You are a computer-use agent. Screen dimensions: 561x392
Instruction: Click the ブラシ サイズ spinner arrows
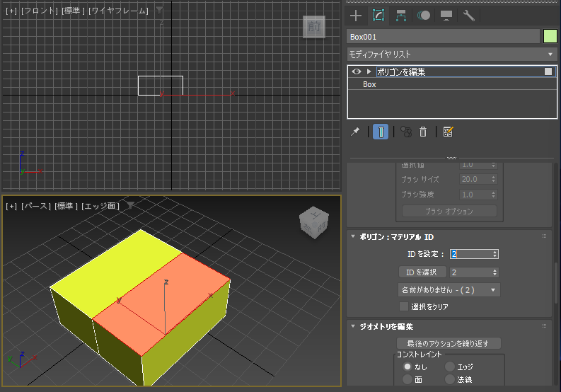click(x=493, y=179)
